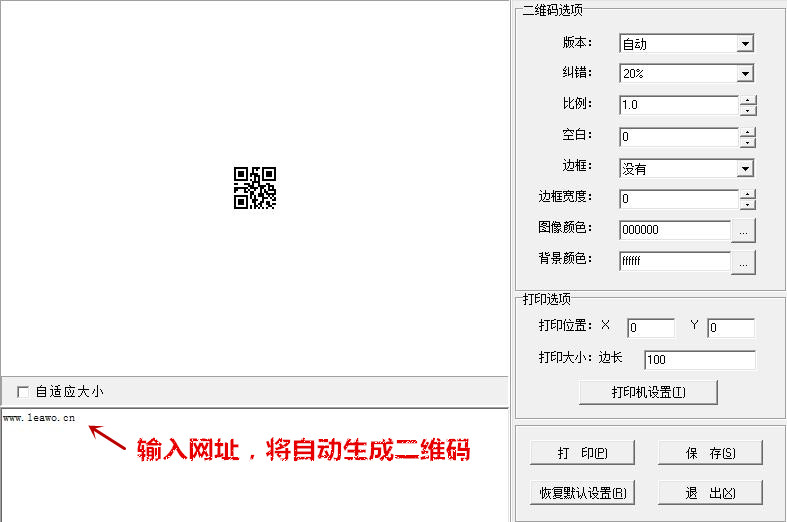
Task: Click 恢复默认设置(R) restore defaults button
Action: (x=583, y=493)
